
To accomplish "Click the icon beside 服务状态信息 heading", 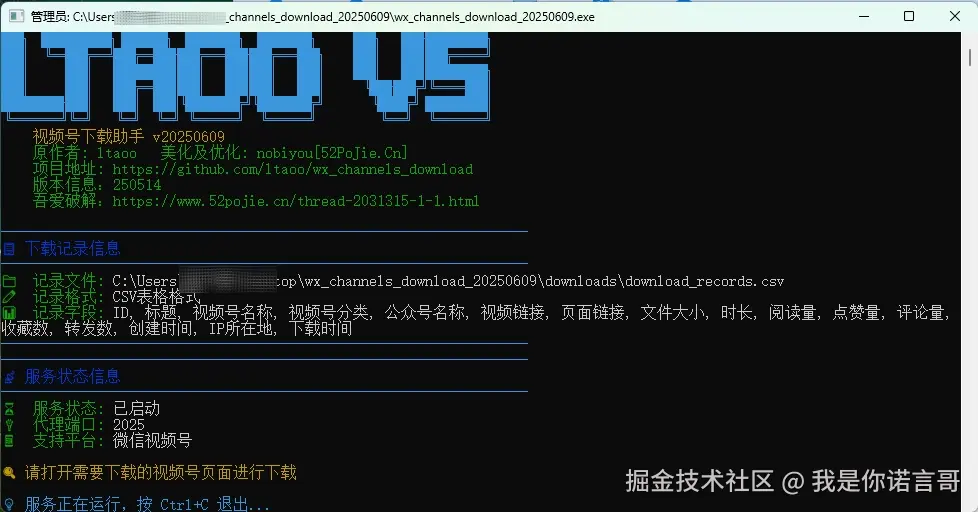I will (9, 377).
